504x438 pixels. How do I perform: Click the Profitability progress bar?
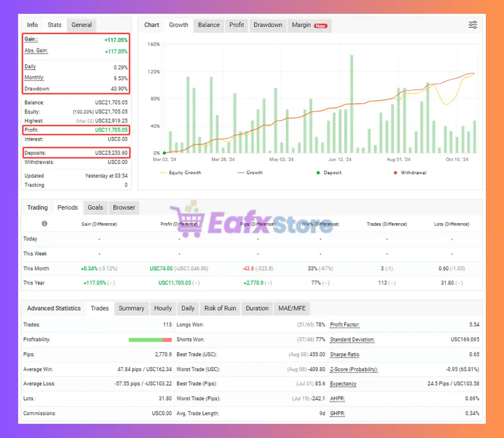click(x=150, y=339)
